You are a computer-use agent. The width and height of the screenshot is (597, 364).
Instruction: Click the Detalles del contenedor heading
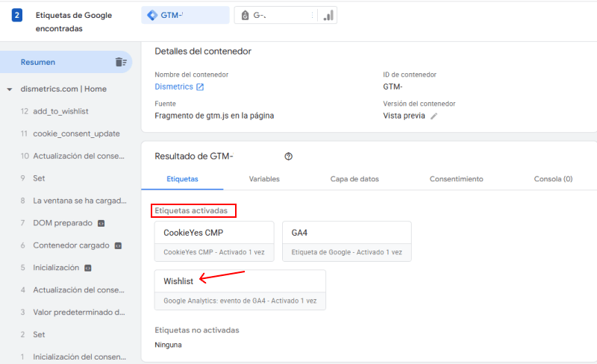pos(203,51)
